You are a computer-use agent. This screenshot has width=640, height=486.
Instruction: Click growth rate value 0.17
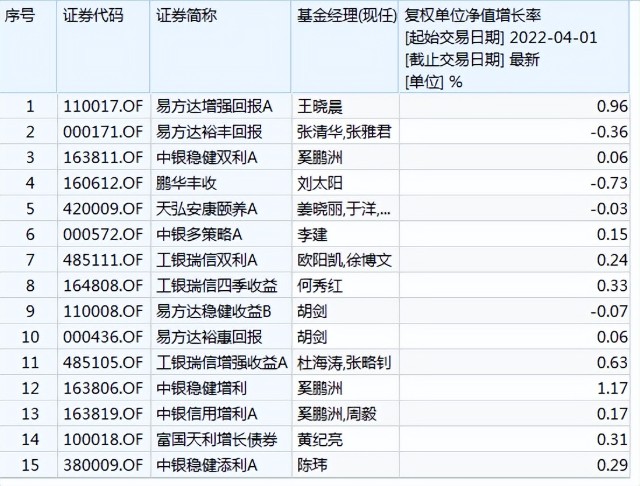tap(612, 414)
